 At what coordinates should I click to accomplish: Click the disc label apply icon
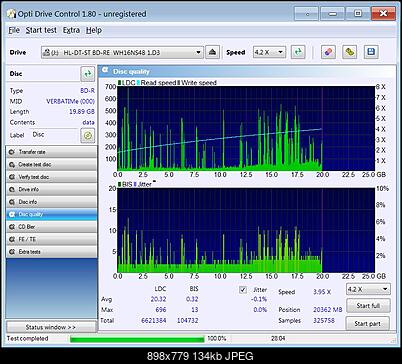pos(88,135)
